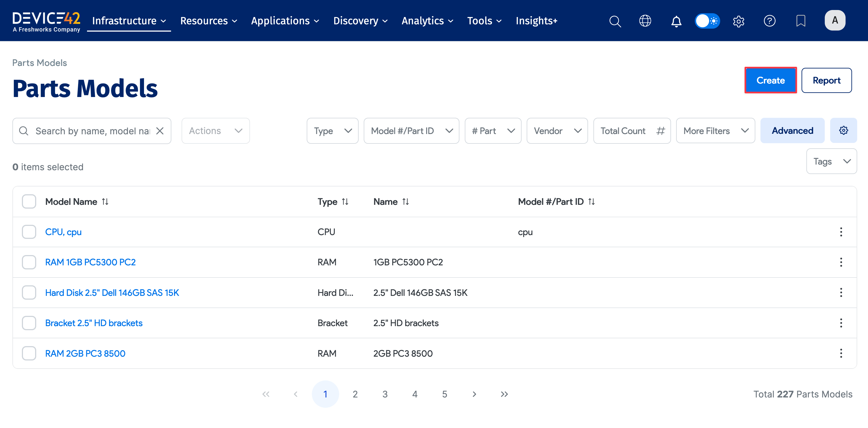This screenshot has height=428, width=868.
Task: Open the global search magnifier icon
Action: [x=615, y=21]
